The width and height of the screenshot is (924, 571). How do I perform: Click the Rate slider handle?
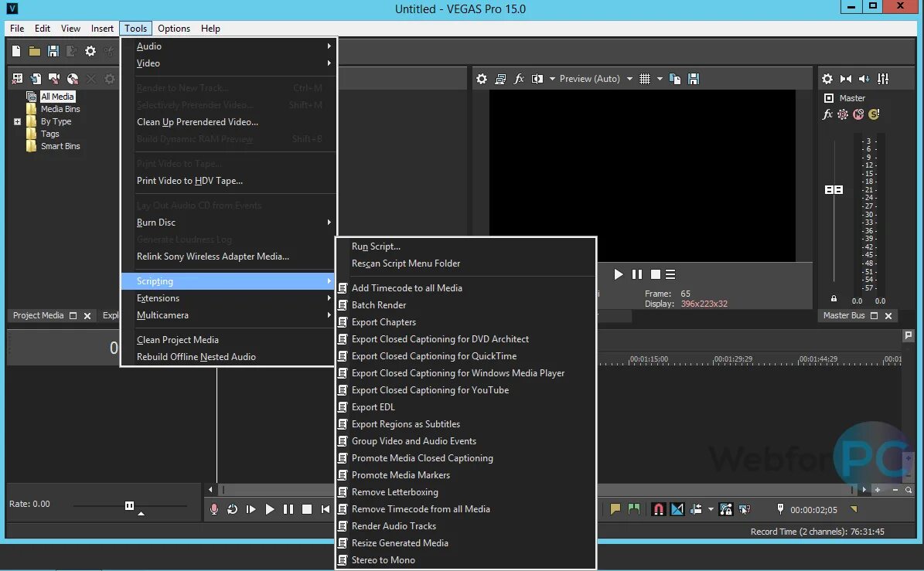pos(130,505)
